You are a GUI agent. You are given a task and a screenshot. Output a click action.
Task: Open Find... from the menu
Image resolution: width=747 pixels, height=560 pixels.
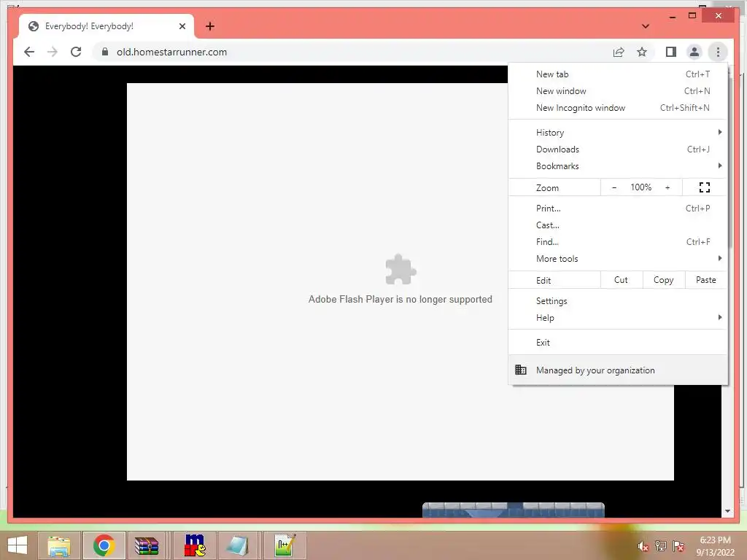[x=618, y=241]
